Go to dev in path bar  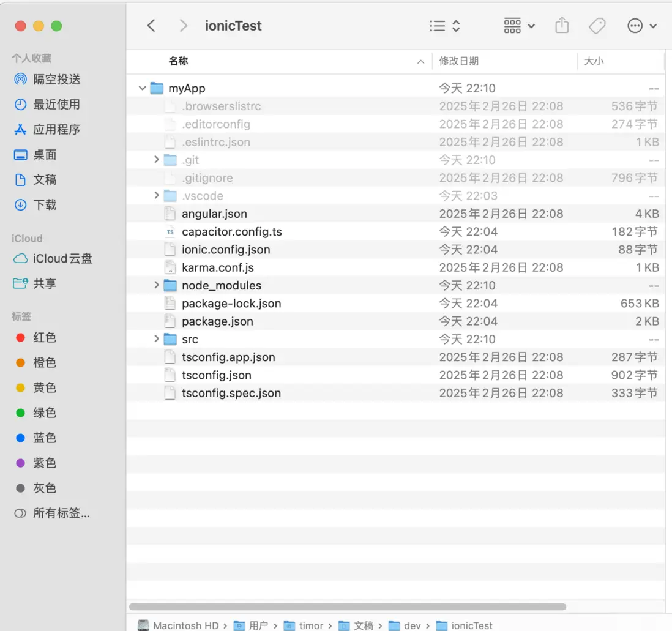(405, 625)
